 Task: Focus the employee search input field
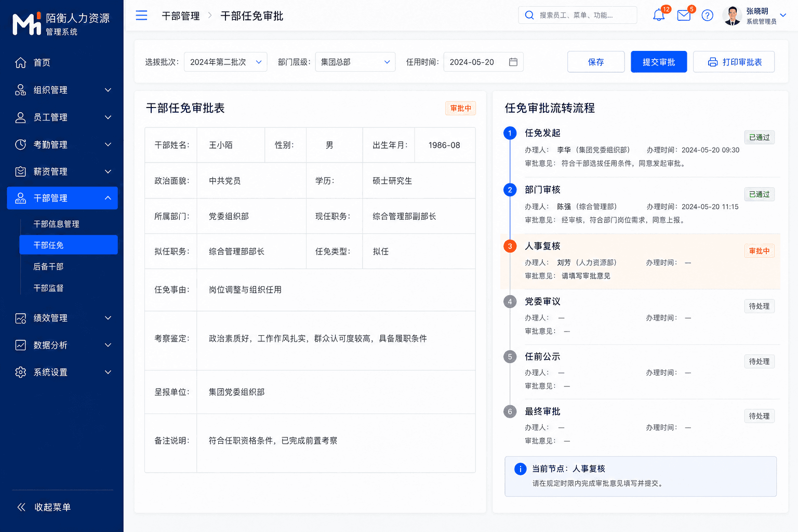coord(578,15)
